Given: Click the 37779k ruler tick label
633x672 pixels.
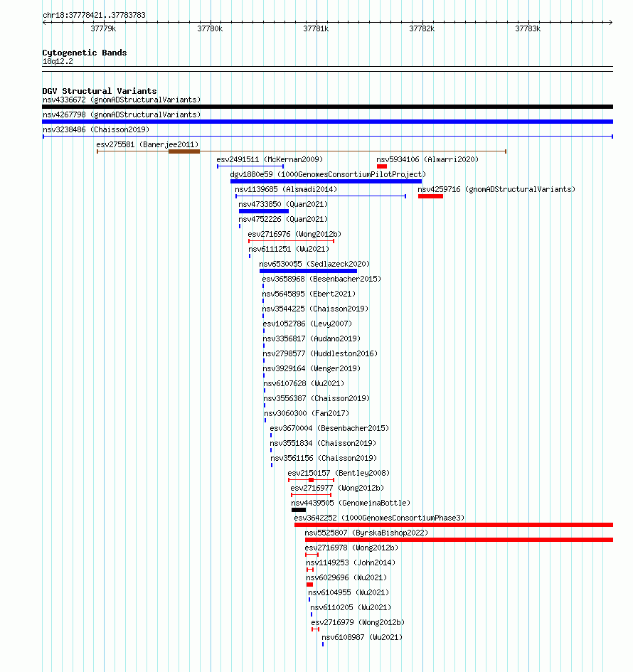Looking at the screenshot, I should click(103, 28).
